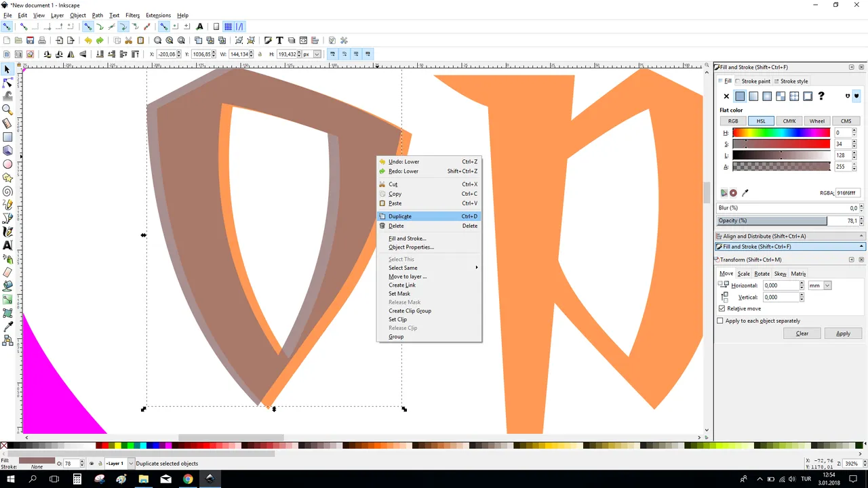The image size is (868, 488).
Task: Increase Opacity percent stepper
Action: (x=861, y=218)
